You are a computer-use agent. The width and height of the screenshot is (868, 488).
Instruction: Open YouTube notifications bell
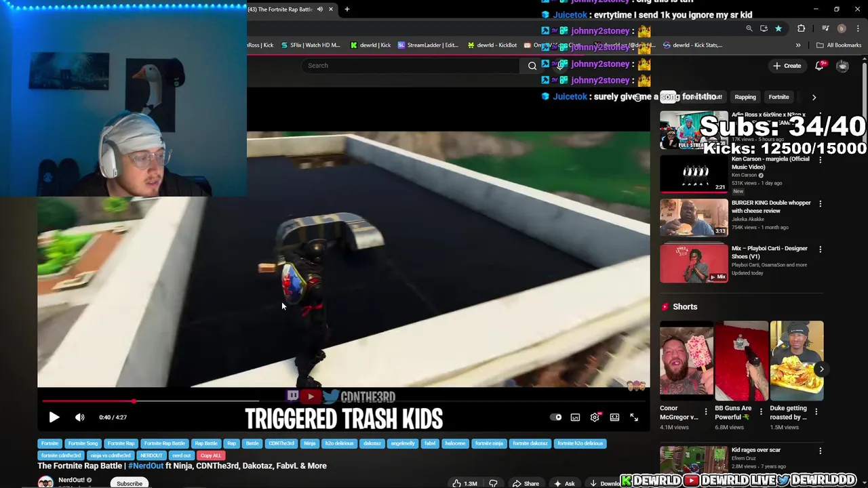(x=819, y=66)
